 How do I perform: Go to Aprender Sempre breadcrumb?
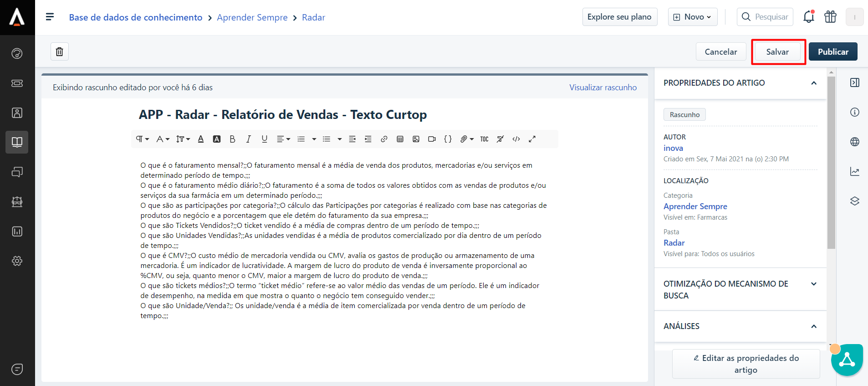click(252, 18)
